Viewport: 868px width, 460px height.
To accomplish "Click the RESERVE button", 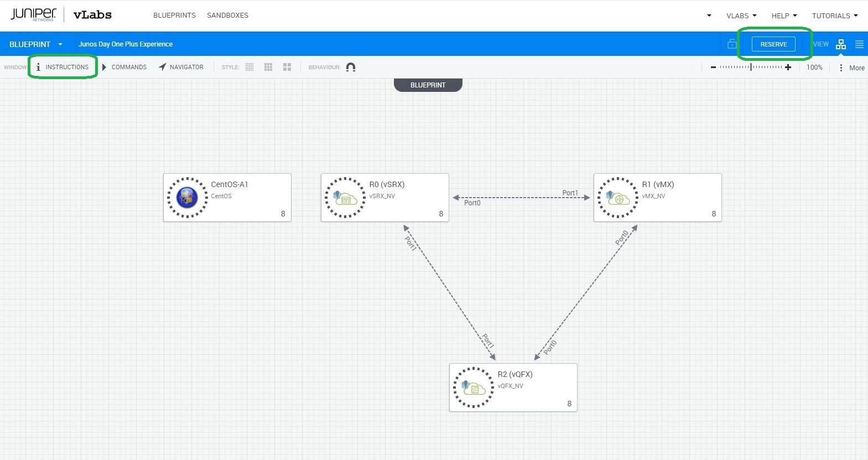I will pos(773,44).
